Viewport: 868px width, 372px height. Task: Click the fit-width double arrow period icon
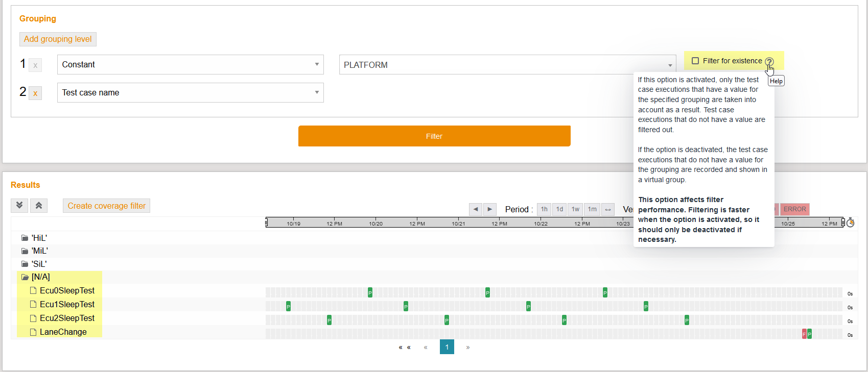[x=608, y=209]
